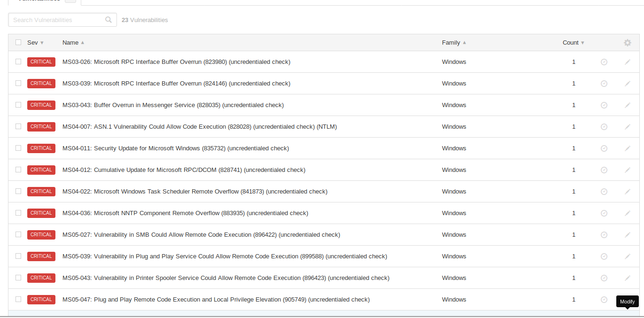Check the box for MS03-026 row
Viewport: 644px width, 318px height.
18,62
